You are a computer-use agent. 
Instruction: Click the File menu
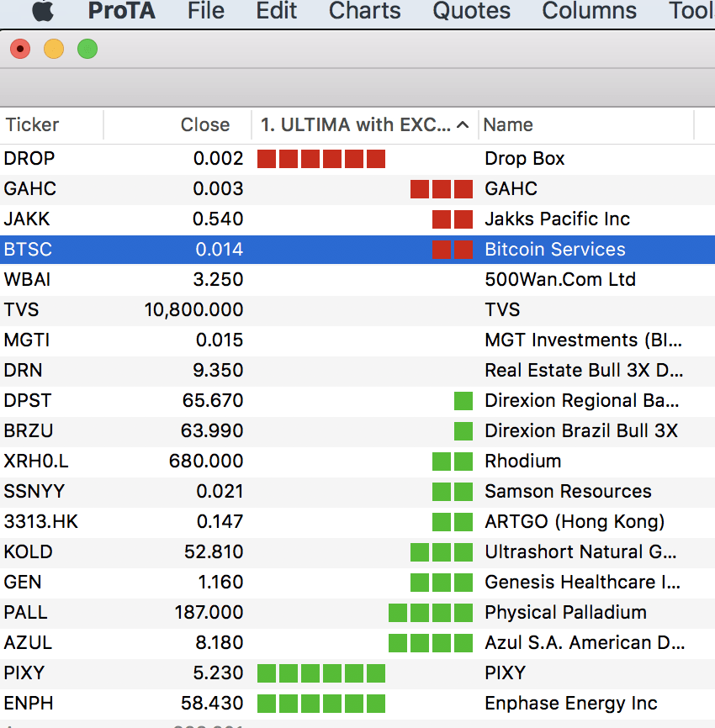coord(206,11)
